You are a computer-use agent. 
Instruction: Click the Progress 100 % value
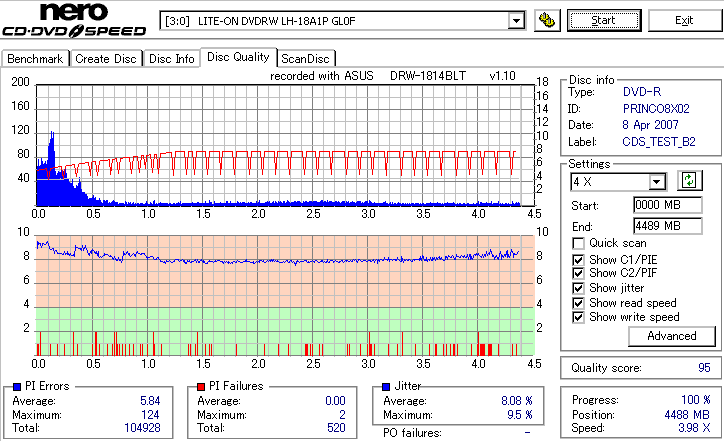(x=696, y=400)
